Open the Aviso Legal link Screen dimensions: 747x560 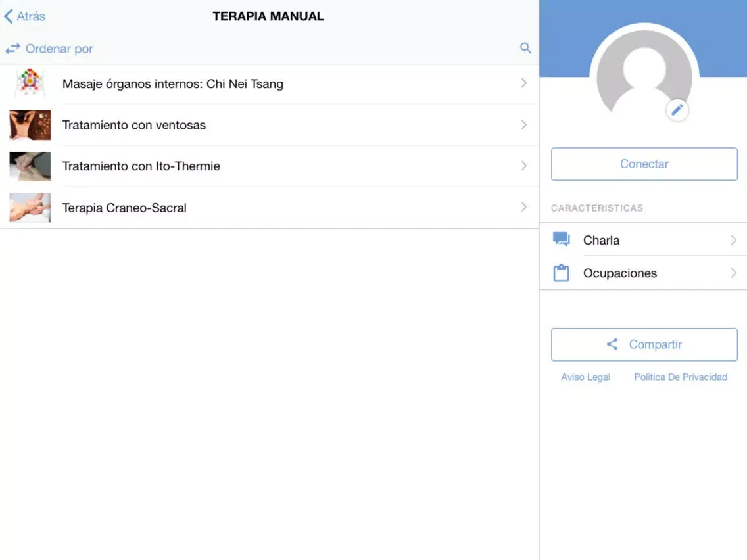585,377
